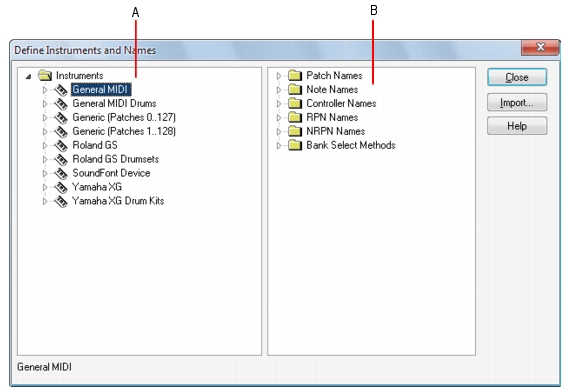Click the NRPN Names folder icon
This screenshot has height=392, width=571.
(x=295, y=131)
